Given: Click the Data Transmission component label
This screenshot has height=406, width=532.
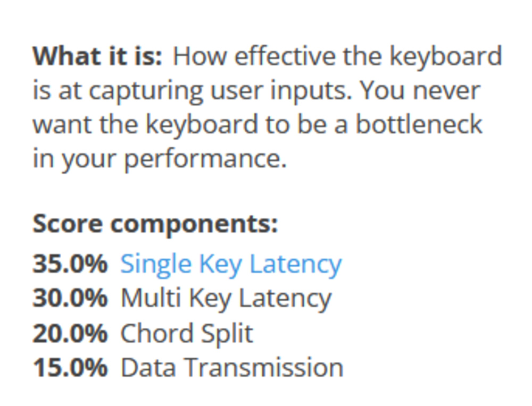Looking at the screenshot, I should pos(232,368).
